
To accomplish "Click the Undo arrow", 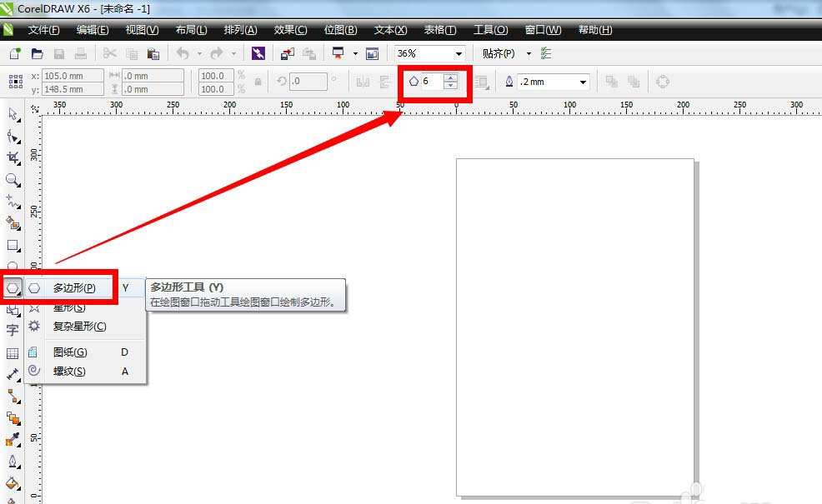I will [183, 53].
